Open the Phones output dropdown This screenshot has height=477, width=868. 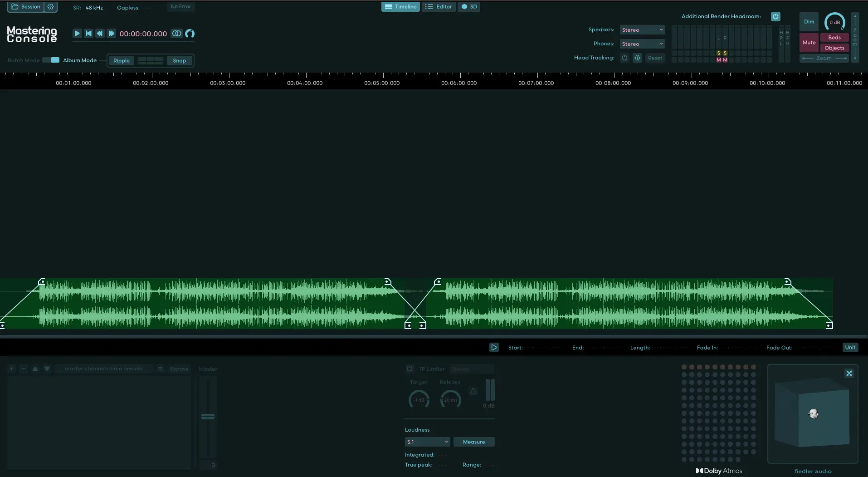point(642,44)
